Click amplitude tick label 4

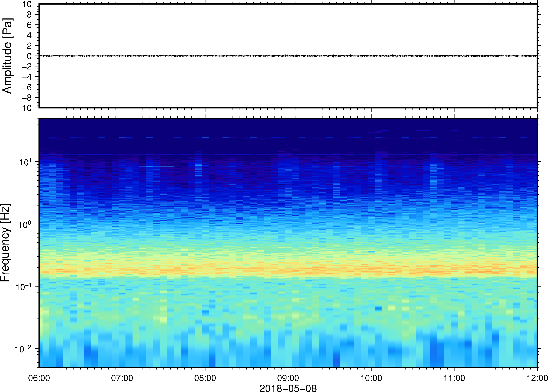coord(30,35)
